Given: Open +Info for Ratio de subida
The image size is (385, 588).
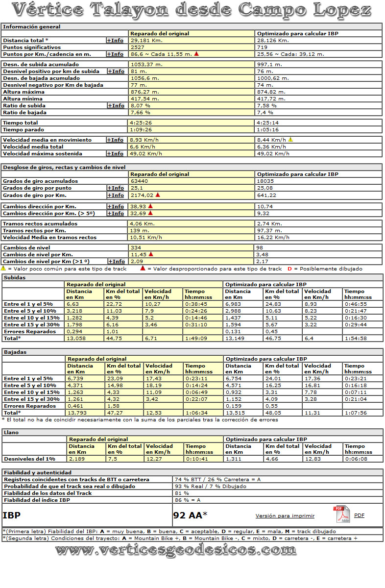Looking at the screenshot, I should pyautogui.click(x=116, y=105).
